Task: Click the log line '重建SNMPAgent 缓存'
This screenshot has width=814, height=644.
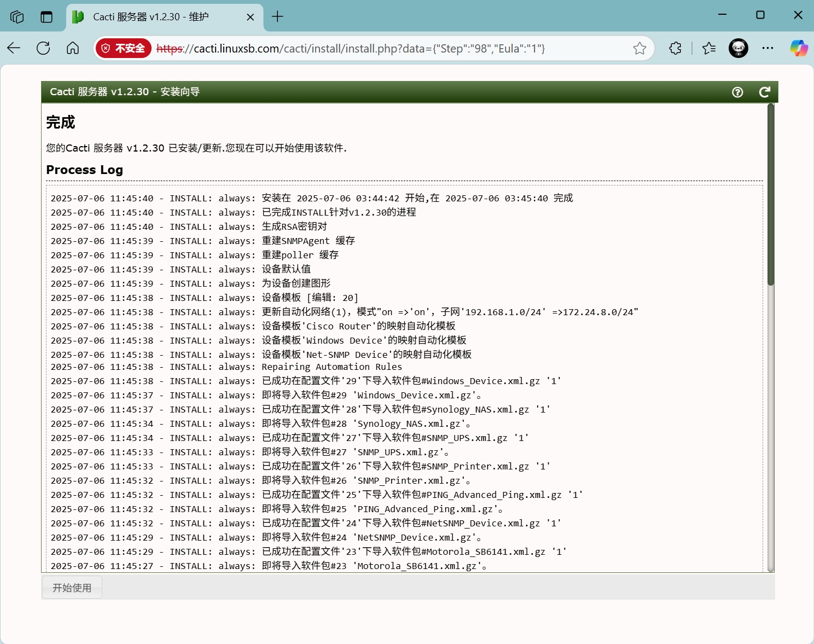Action: (203, 241)
